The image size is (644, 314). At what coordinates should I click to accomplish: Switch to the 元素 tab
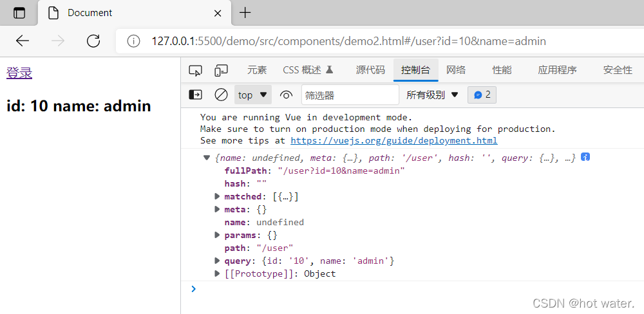pyautogui.click(x=257, y=70)
